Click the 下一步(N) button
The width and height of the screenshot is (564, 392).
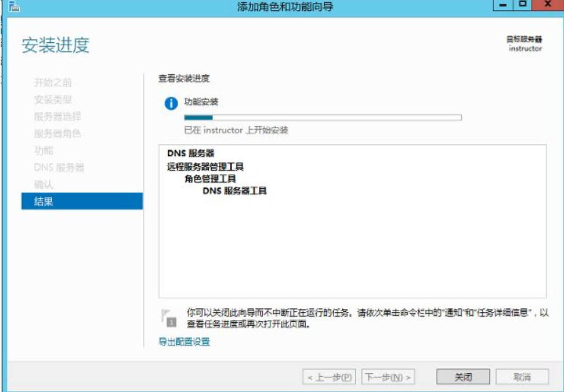[388, 377]
